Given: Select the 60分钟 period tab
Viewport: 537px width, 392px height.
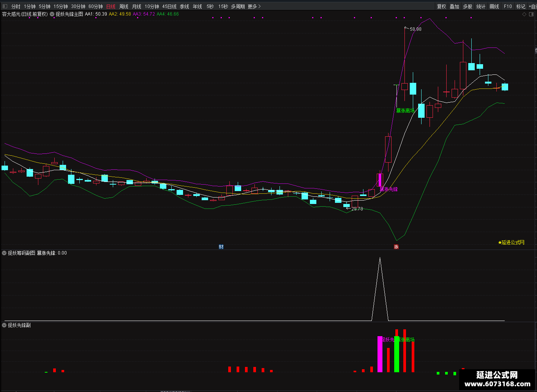Looking at the screenshot, I should (x=96, y=6).
